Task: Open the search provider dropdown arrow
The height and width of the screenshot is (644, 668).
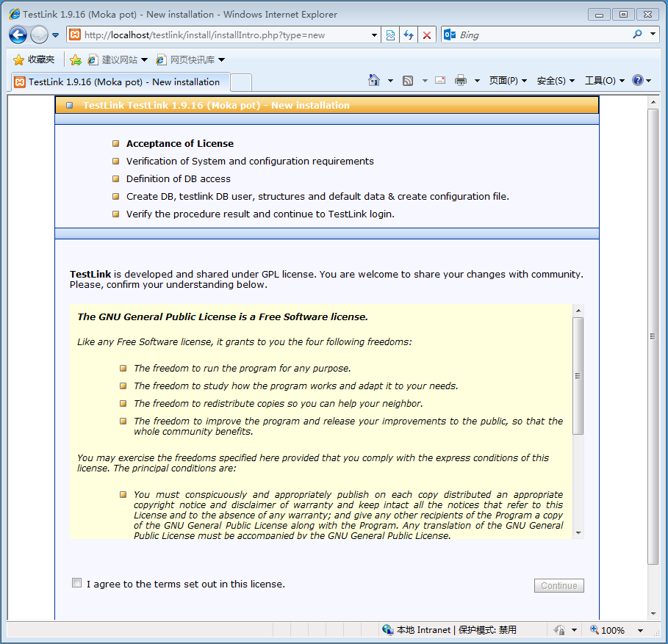Action: [x=653, y=34]
